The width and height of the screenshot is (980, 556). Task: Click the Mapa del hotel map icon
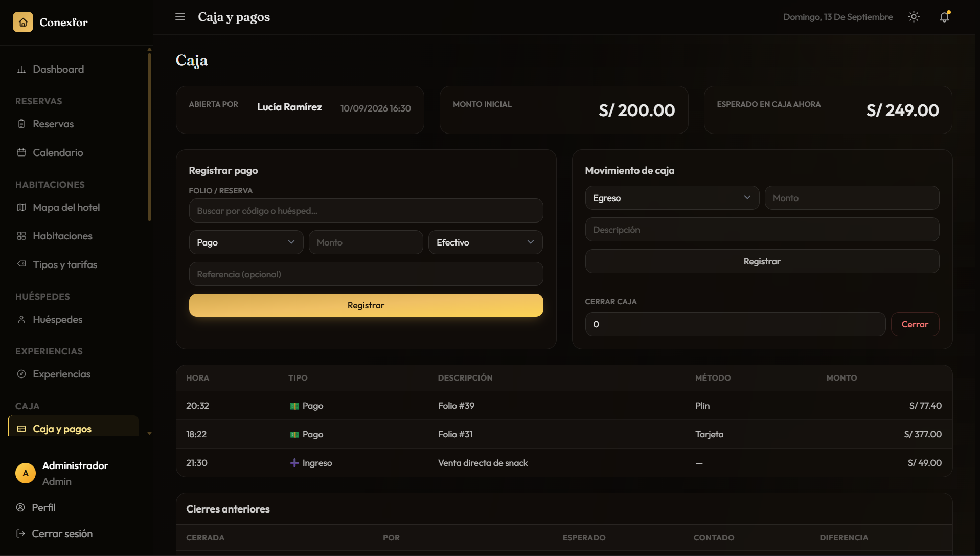click(21, 207)
